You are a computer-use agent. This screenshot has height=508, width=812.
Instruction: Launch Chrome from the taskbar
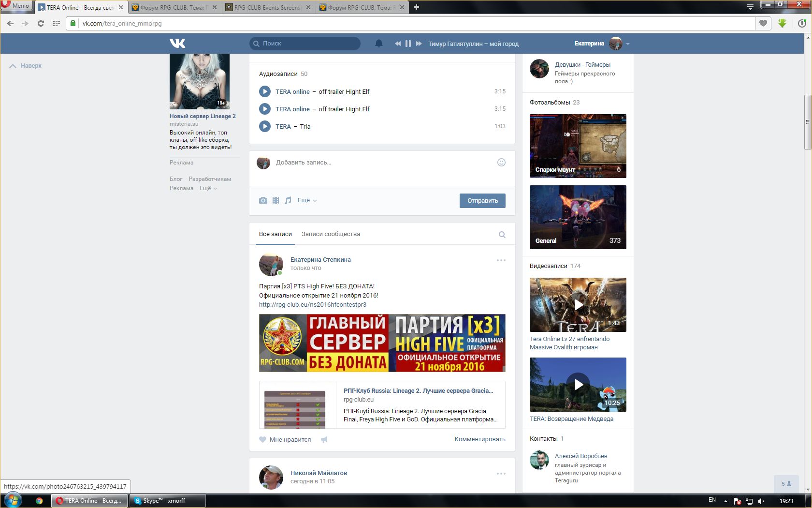39,501
